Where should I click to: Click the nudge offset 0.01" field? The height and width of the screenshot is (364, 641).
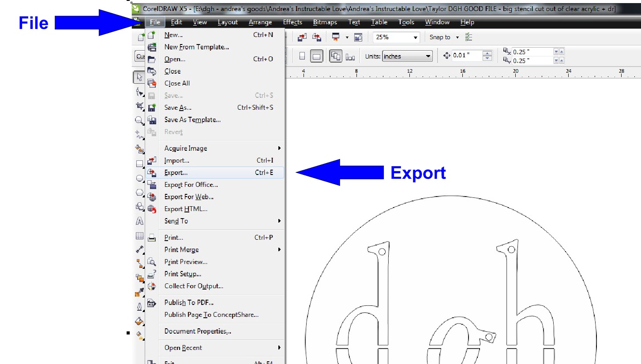click(467, 56)
